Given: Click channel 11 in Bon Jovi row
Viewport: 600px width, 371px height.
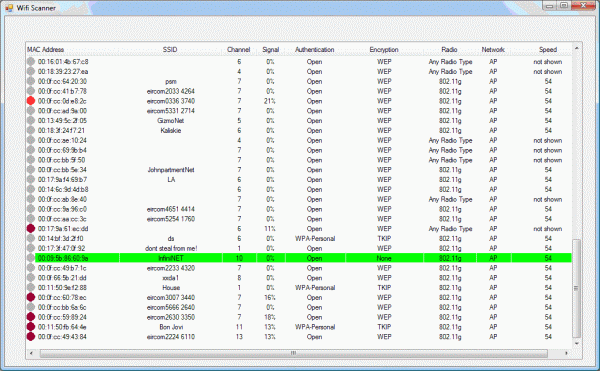Looking at the screenshot, I should click(239, 327).
